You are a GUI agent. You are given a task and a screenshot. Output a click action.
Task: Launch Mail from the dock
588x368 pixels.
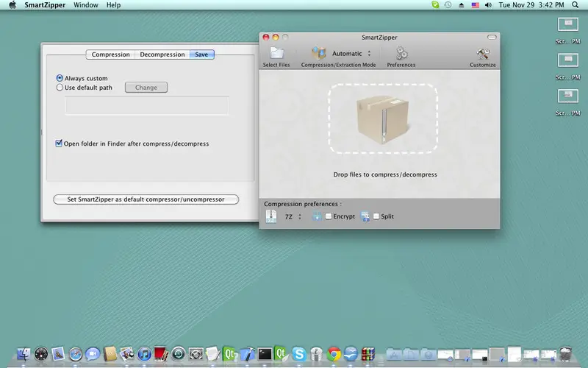(x=58, y=354)
